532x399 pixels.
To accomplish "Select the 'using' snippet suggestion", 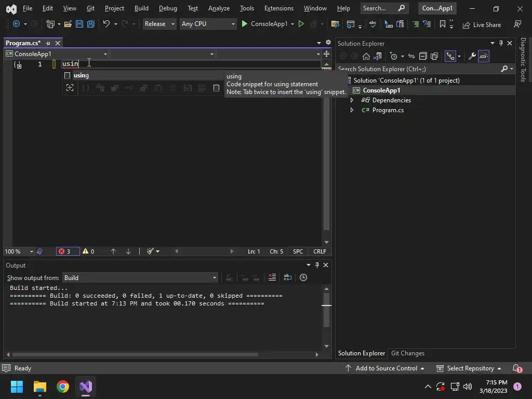I will coord(142,75).
